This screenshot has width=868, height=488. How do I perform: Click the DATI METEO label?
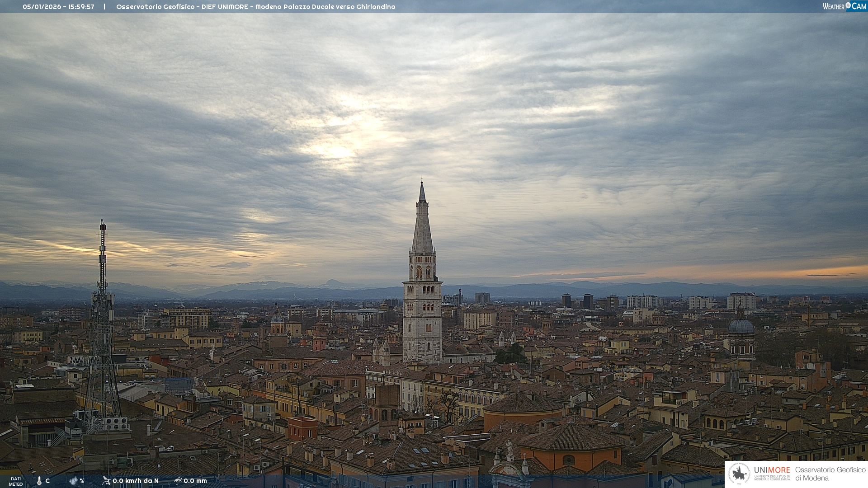tap(16, 482)
